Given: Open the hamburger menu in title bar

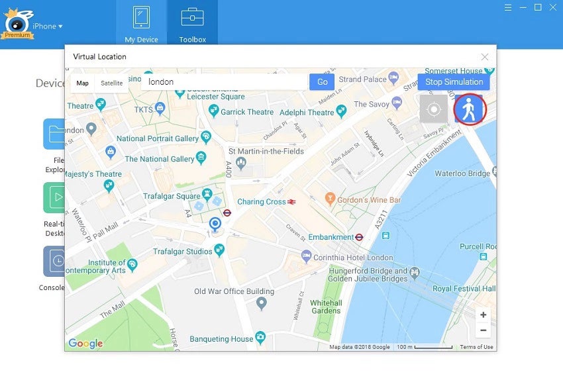Looking at the screenshot, I should (508, 7).
